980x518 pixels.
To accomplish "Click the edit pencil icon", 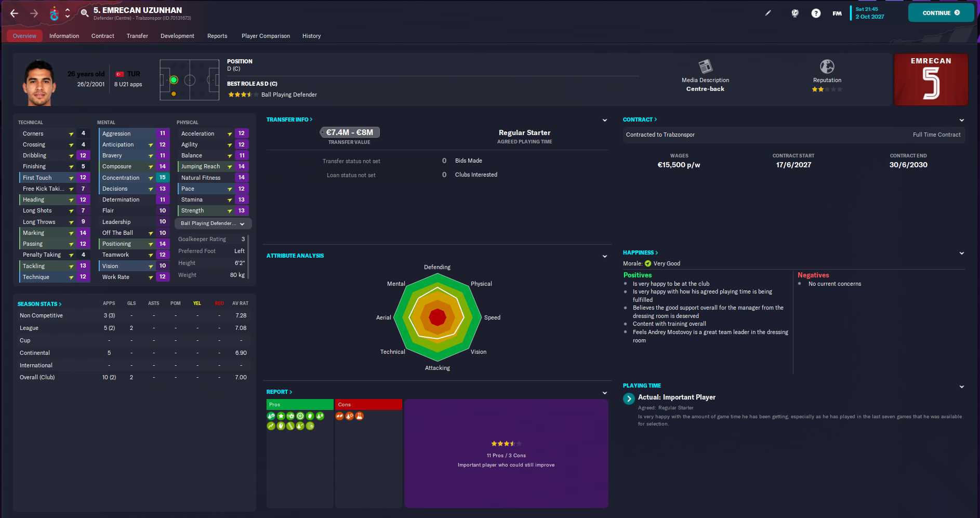I will (768, 13).
